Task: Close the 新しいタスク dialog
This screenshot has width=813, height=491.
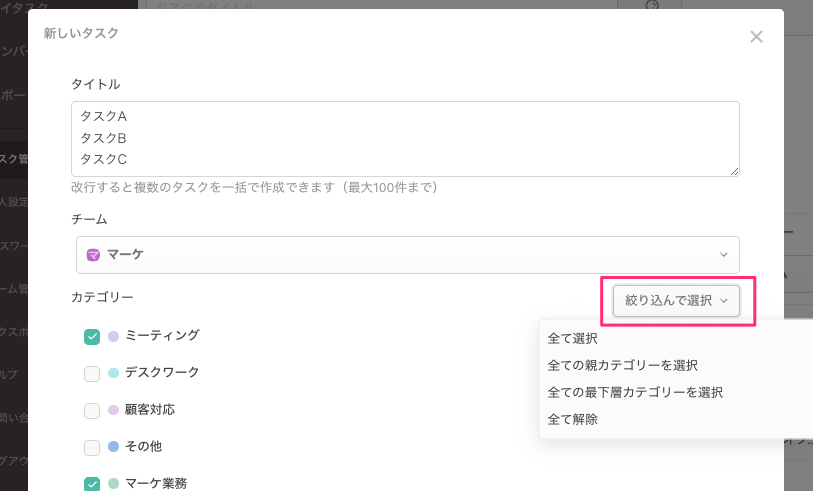Action: 756,37
